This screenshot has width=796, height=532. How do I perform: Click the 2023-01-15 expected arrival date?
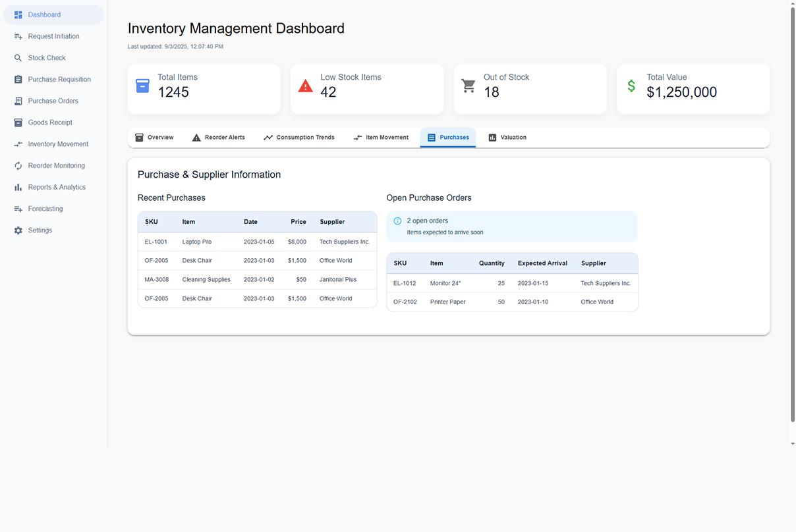[x=533, y=284]
